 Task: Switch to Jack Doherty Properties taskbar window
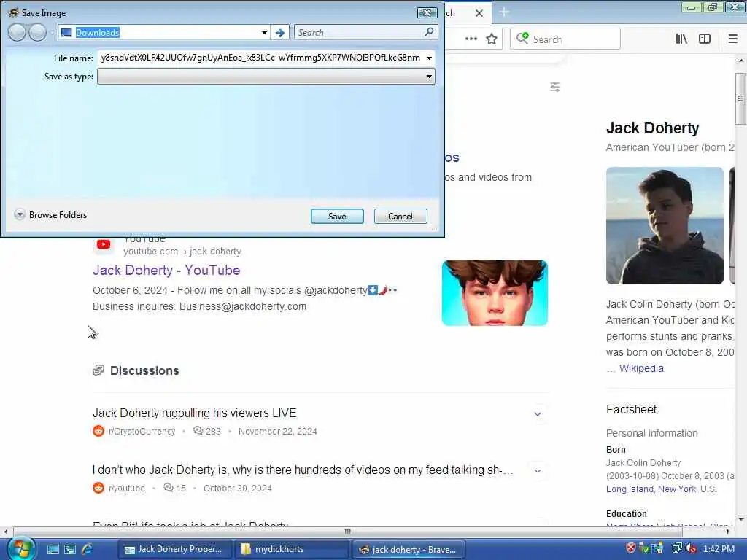[174, 549]
